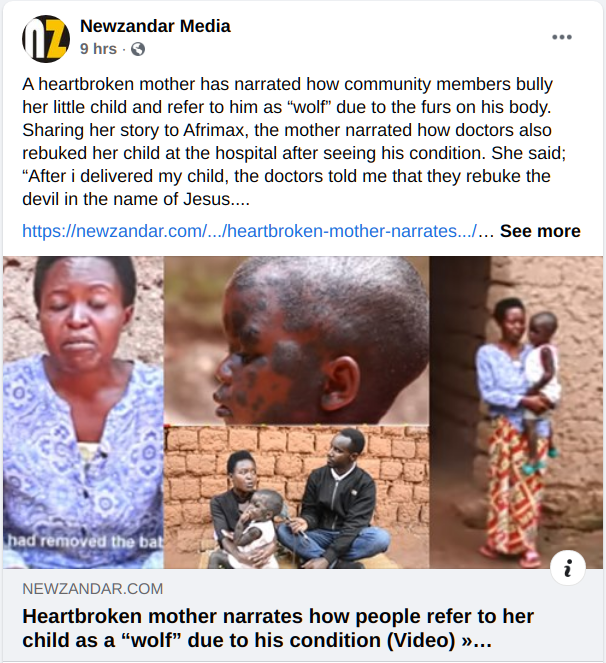Viewport: 606px width, 663px height.
Task: Open the photo of the mother standing holding her child
Action: (x=516, y=412)
